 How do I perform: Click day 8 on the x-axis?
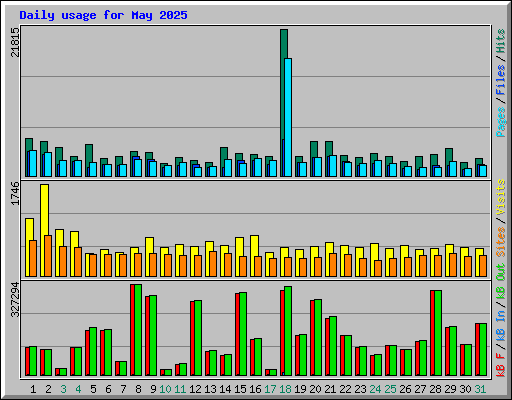pos(138,389)
